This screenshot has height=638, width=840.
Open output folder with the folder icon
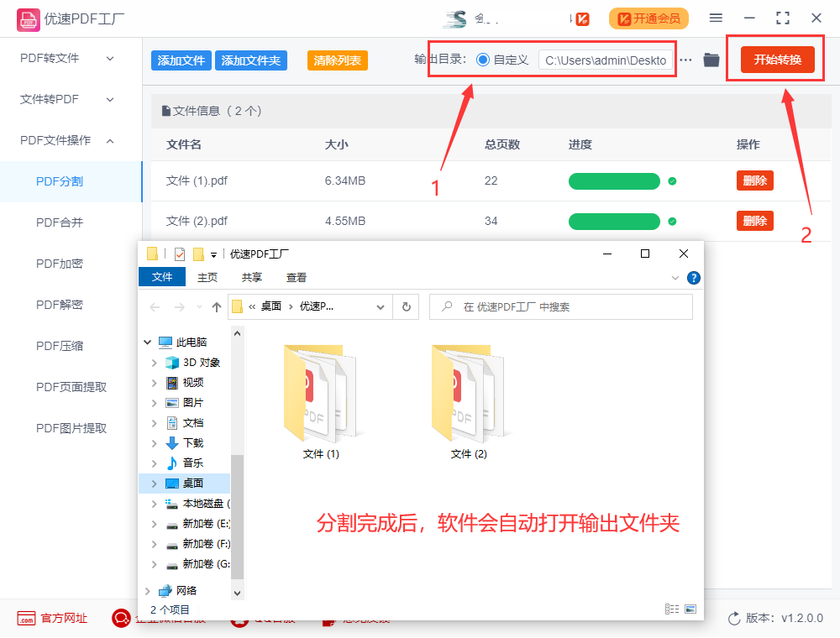tap(711, 60)
